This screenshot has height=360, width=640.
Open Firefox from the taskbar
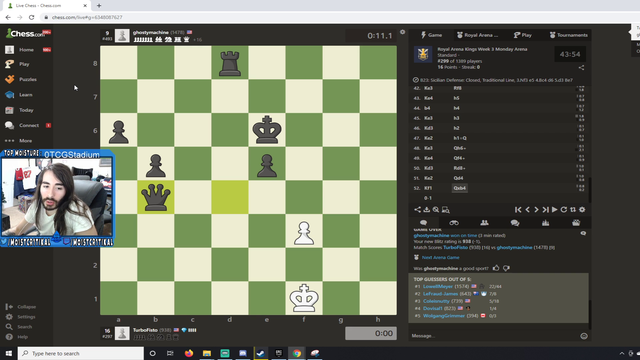189,353
